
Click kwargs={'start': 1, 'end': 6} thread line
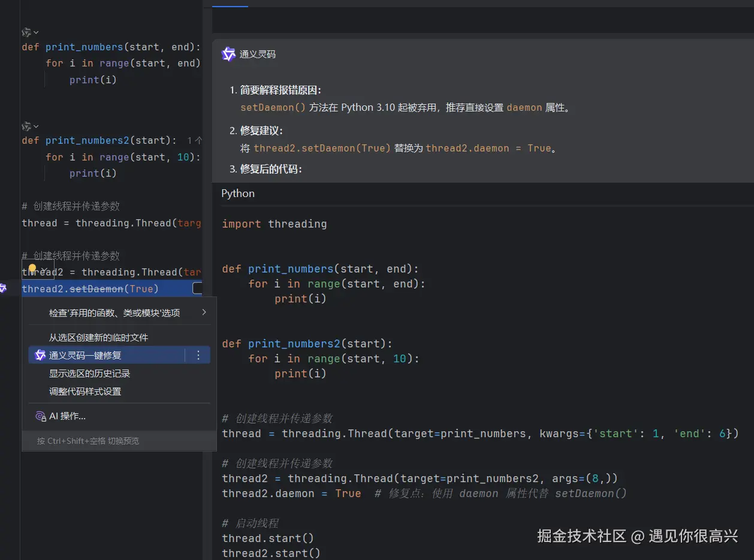coord(481,434)
